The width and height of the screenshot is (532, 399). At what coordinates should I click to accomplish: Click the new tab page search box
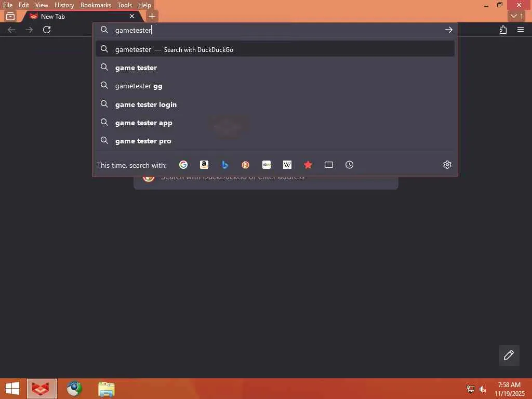[265, 183]
